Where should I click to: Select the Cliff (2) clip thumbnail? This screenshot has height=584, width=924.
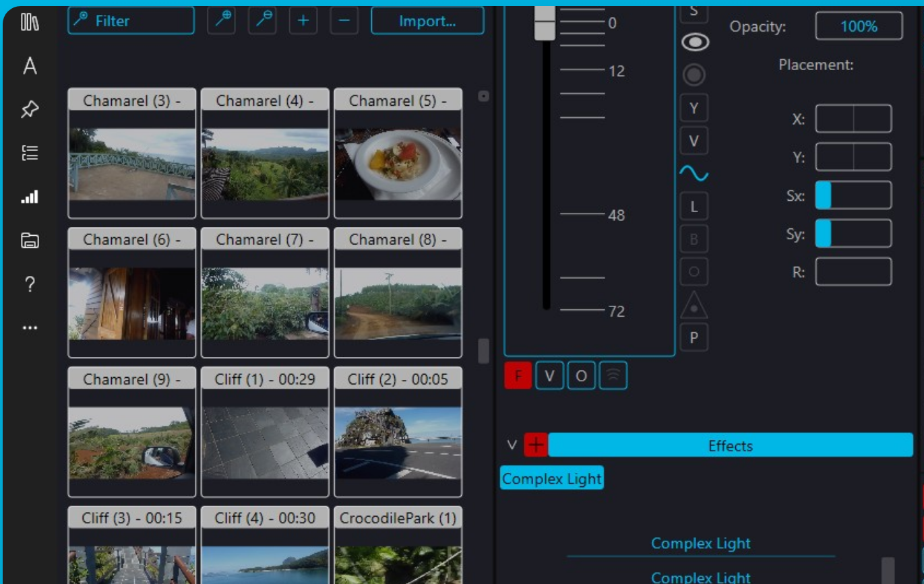(398, 434)
